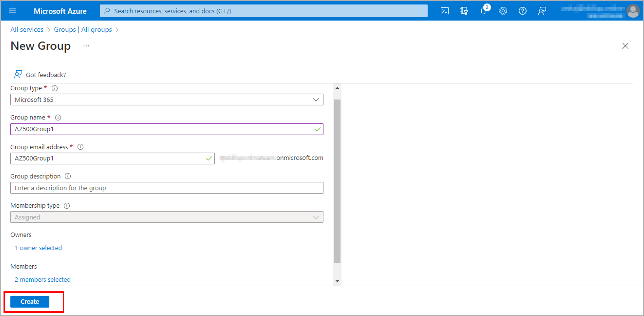Click the Owners label
This screenshot has width=644, height=316.
(21, 235)
